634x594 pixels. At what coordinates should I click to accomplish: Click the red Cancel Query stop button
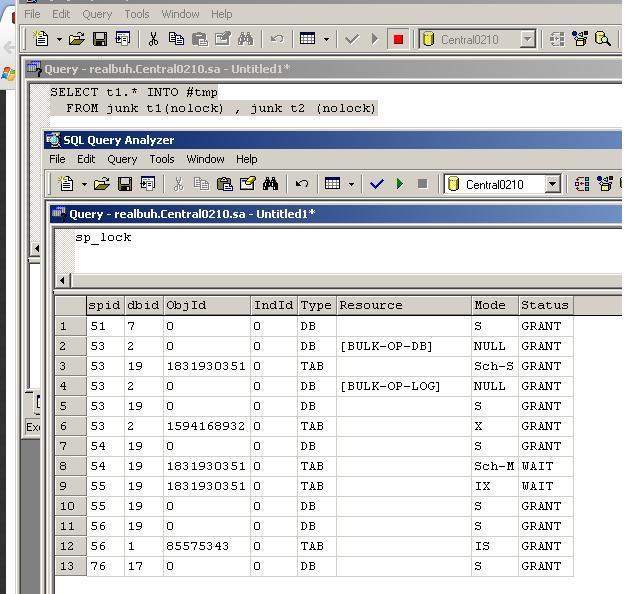click(x=398, y=39)
